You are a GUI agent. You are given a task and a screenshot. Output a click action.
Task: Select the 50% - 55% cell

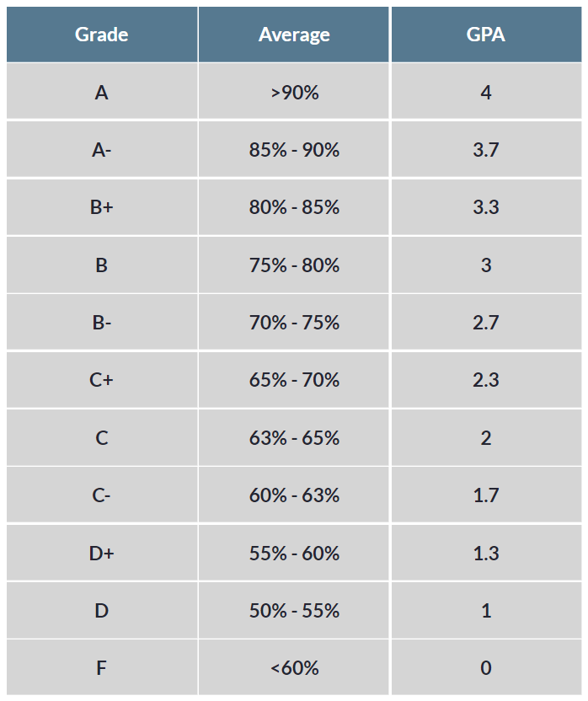(294, 611)
